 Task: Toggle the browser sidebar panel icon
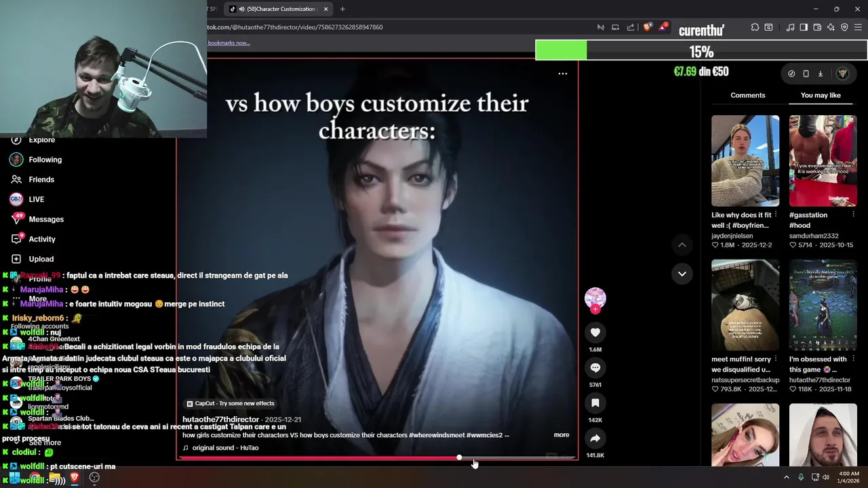[x=804, y=27]
